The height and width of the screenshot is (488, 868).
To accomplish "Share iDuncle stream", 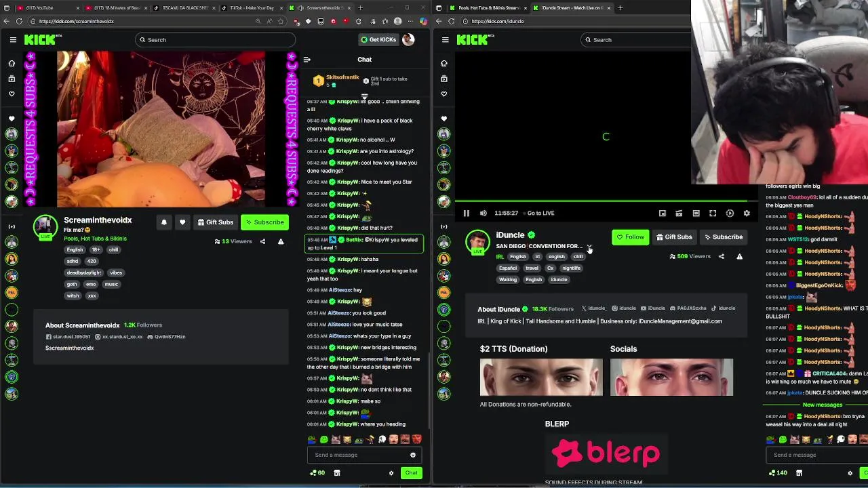I will tap(722, 256).
